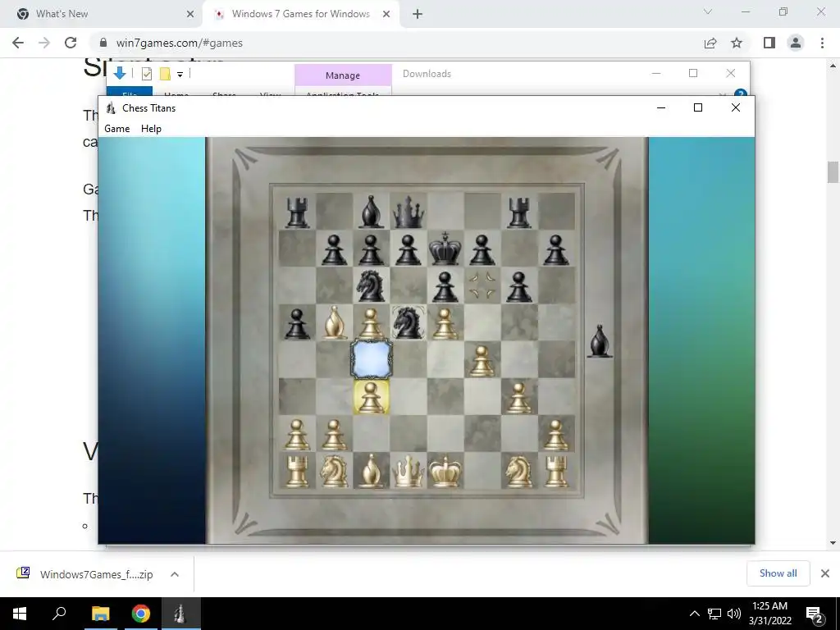
Task: Click the black king on the second rank
Action: coord(445,248)
